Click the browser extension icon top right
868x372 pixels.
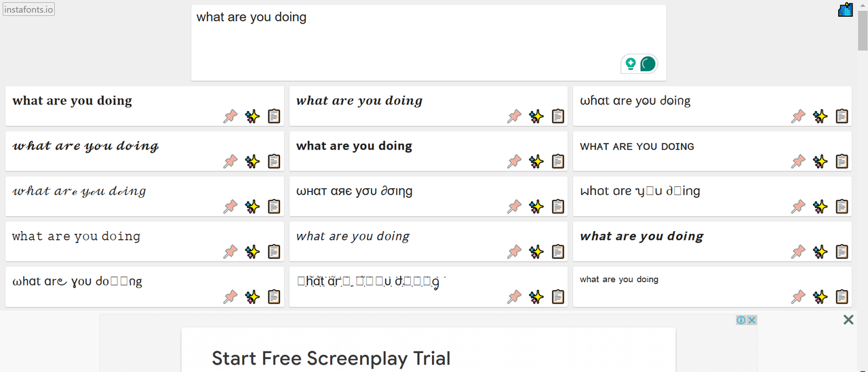coord(845,9)
